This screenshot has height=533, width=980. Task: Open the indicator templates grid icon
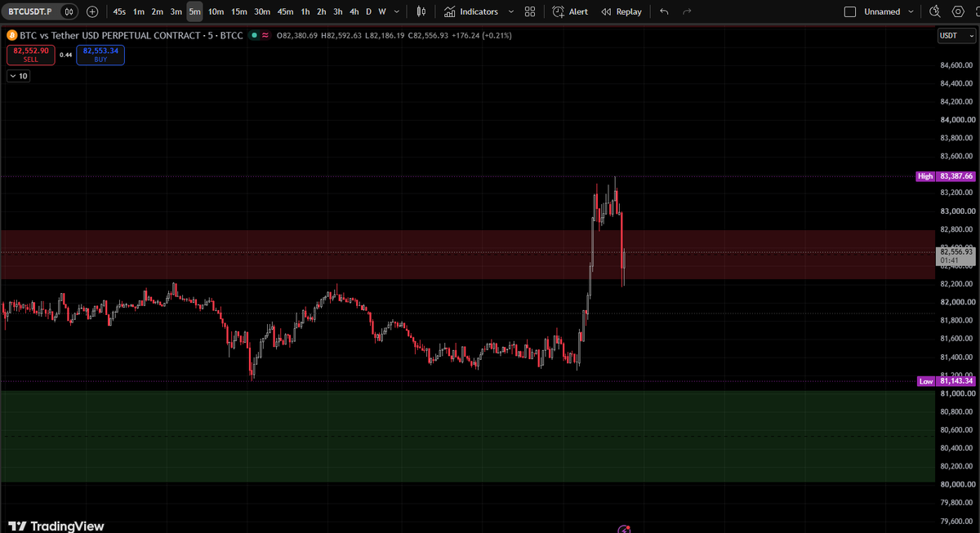[x=530, y=11]
